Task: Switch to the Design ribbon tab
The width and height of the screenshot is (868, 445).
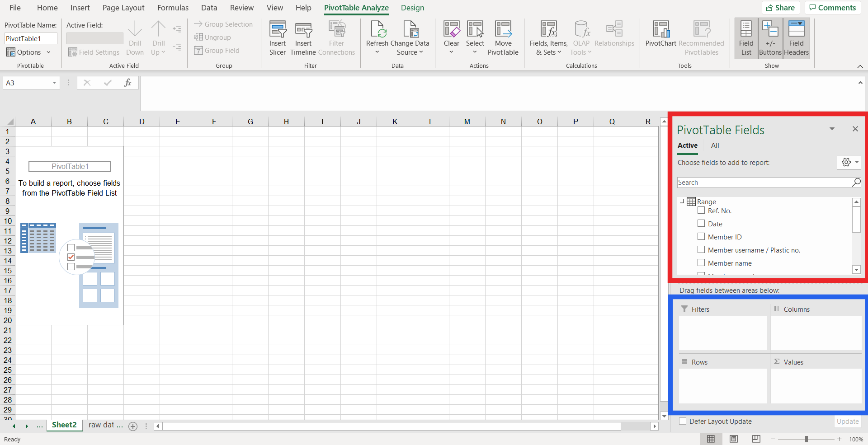Action: (412, 8)
